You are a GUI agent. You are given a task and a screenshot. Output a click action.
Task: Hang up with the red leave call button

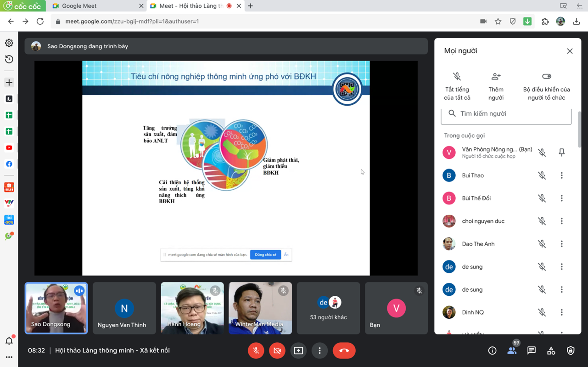tap(344, 350)
